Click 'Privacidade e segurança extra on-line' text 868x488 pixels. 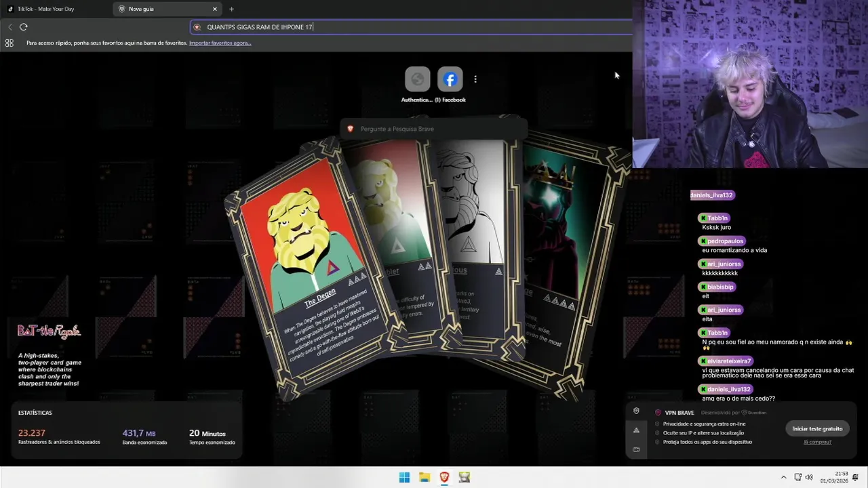[x=704, y=424]
